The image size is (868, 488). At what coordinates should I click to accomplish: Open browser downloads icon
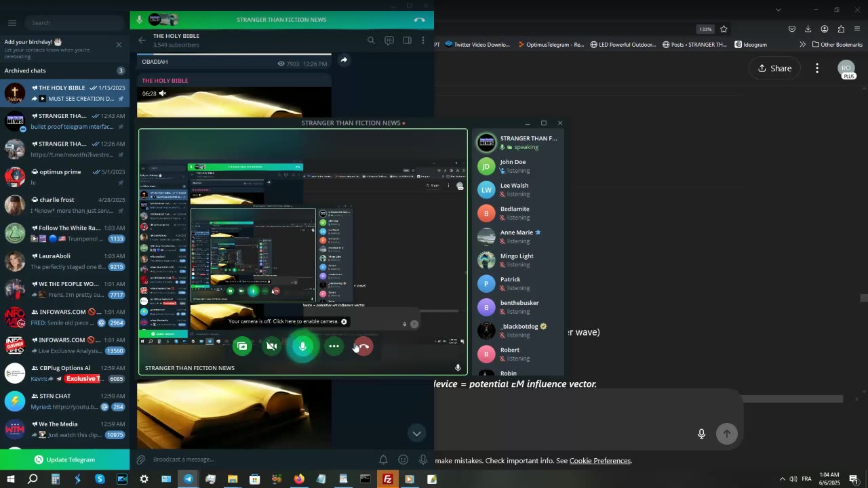coord(808,29)
